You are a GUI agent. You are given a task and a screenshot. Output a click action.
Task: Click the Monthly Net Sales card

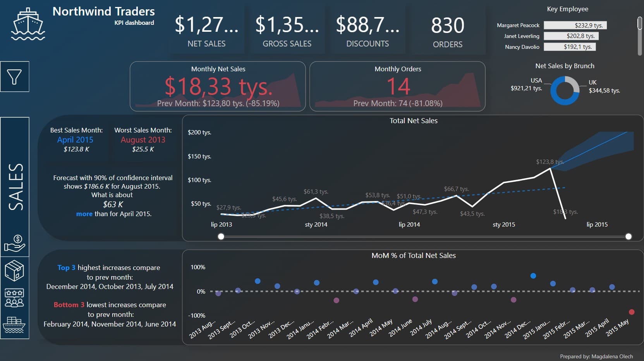coord(218,86)
